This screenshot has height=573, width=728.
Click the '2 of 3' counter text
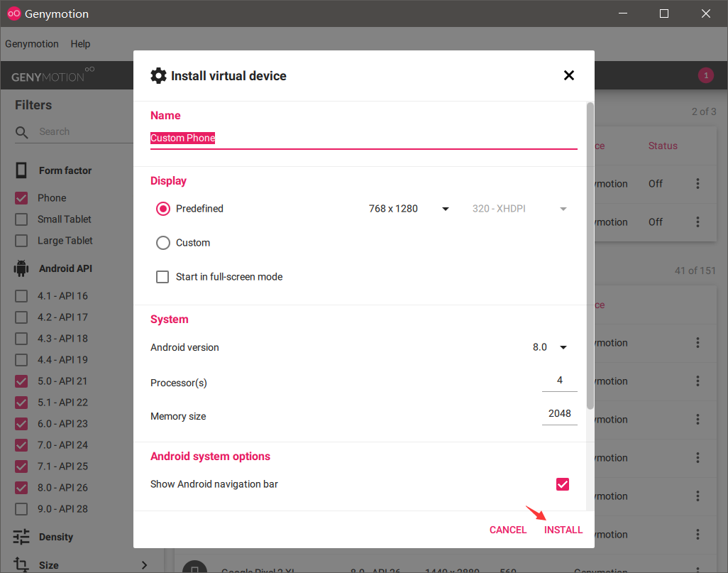coord(704,111)
